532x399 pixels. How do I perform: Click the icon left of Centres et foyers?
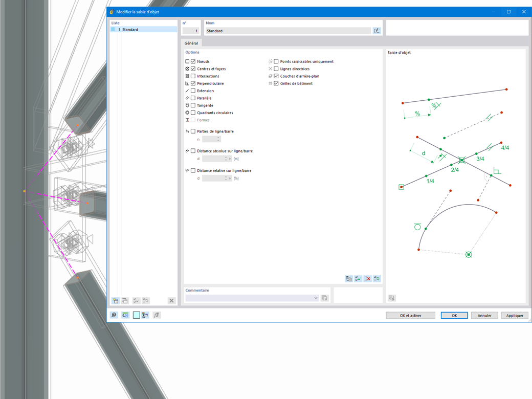tap(187, 69)
